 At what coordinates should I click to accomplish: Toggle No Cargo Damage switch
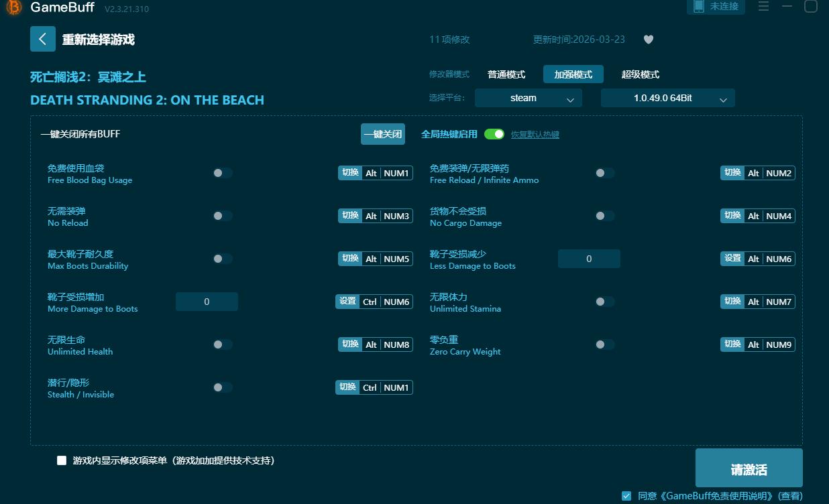(605, 216)
